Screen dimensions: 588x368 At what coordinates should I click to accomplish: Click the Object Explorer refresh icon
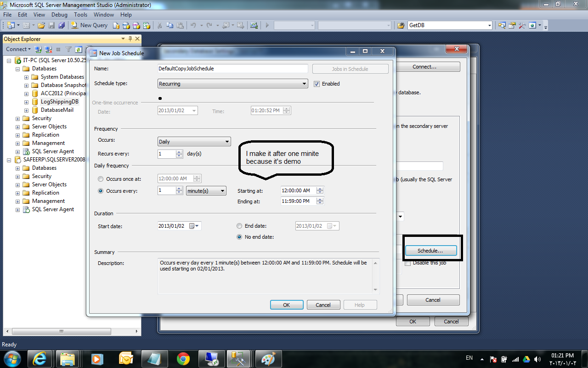click(79, 49)
